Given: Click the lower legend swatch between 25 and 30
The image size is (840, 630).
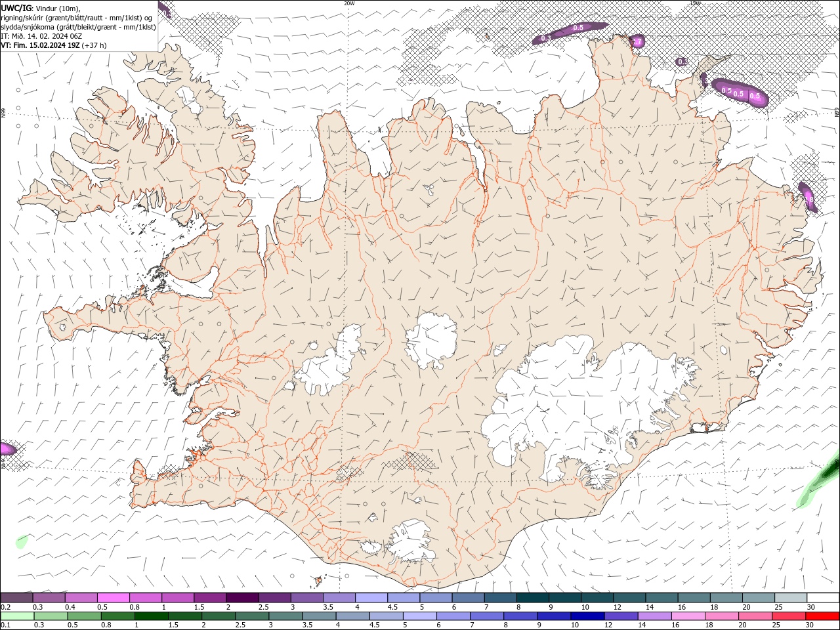Looking at the screenshot, I should pyautogui.click(x=789, y=616).
